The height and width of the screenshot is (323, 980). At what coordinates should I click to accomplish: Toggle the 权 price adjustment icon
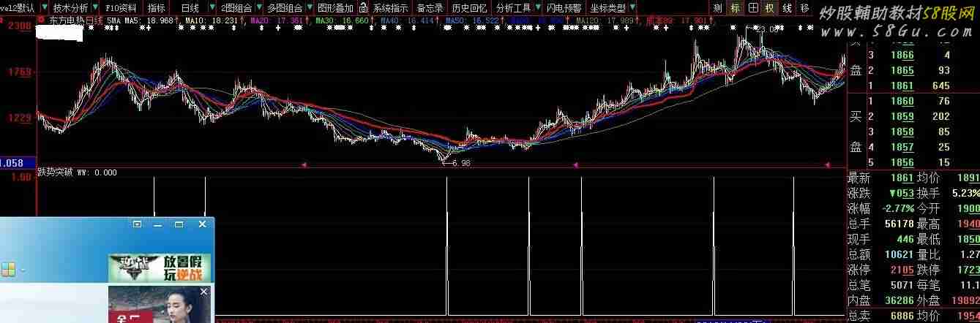pyautogui.click(x=769, y=8)
